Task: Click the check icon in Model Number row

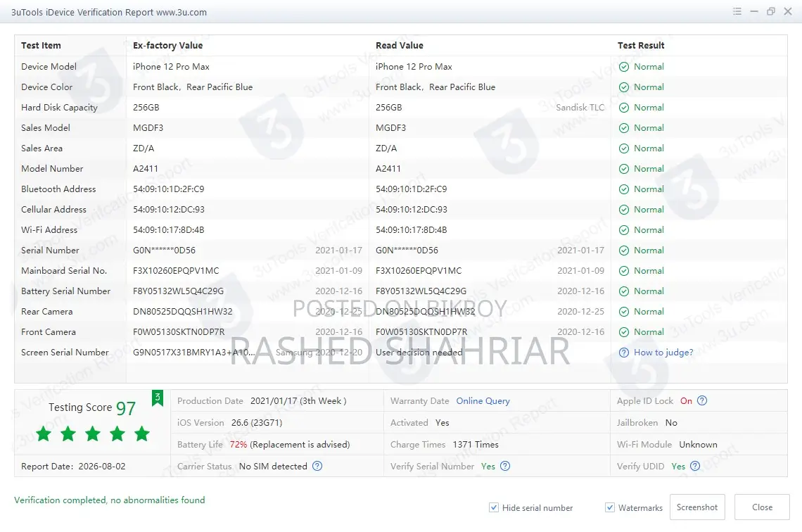Action: pyautogui.click(x=624, y=169)
